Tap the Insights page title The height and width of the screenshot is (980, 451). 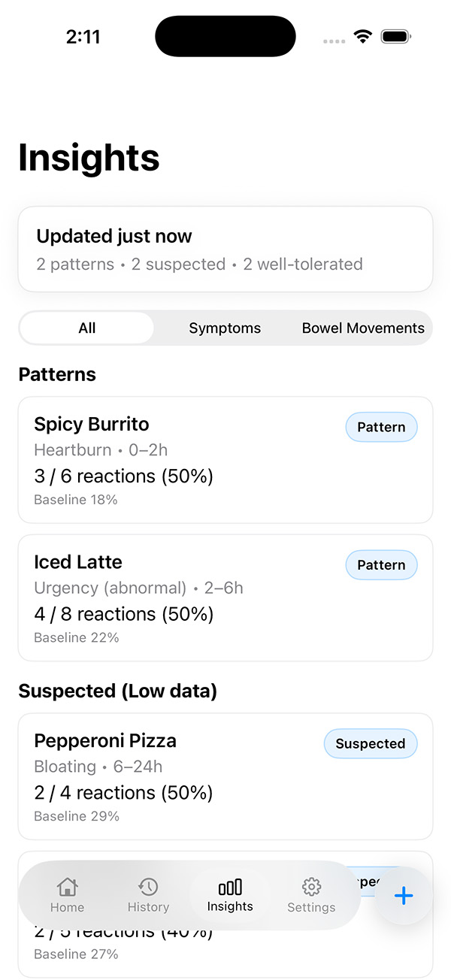(x=89, y=158)
